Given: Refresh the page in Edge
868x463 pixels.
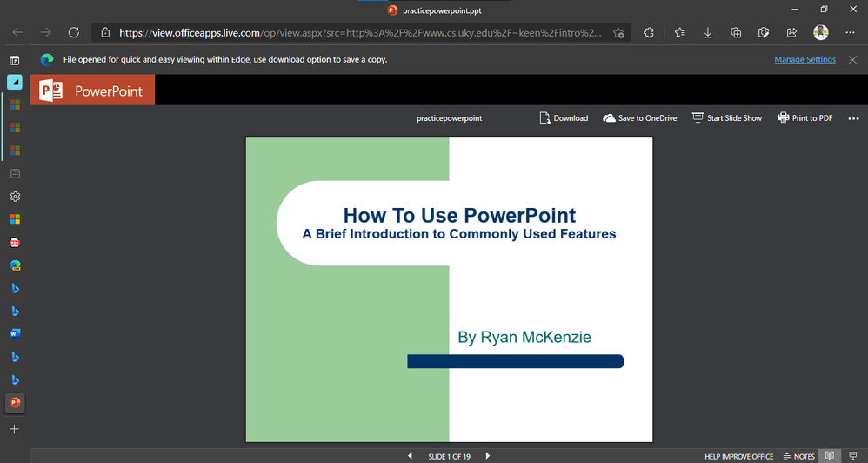Looking at the screenshot, I should [x=74, y=32].
